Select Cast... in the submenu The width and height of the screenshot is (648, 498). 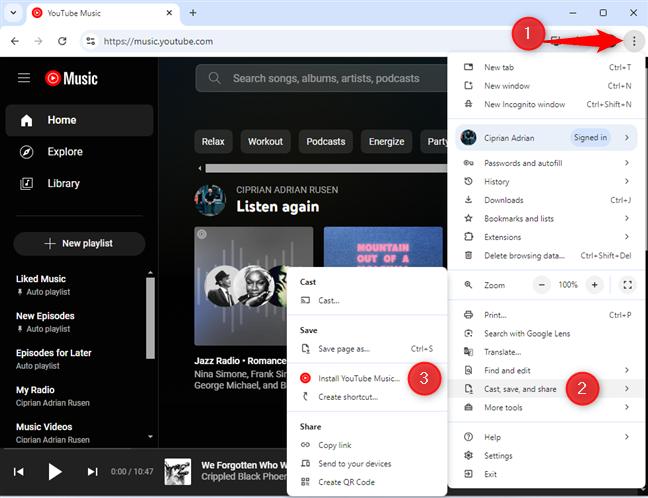367,301
